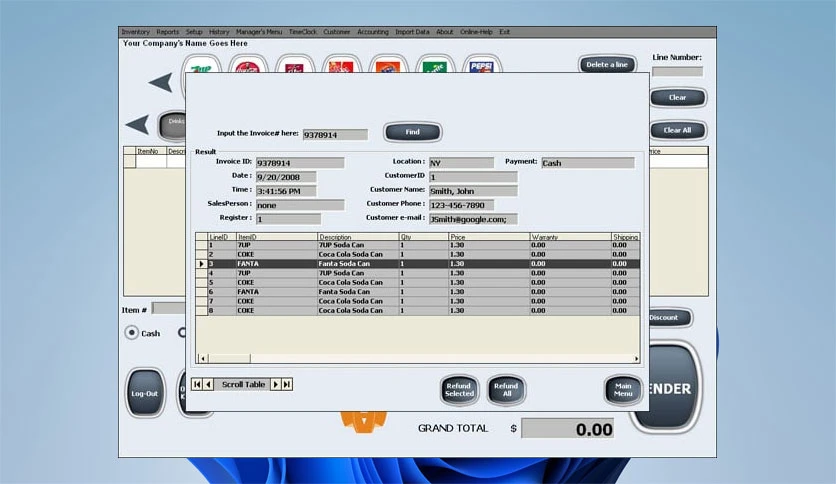
Task: Click the ItemID column header
Action: click(x=277, y=237)
